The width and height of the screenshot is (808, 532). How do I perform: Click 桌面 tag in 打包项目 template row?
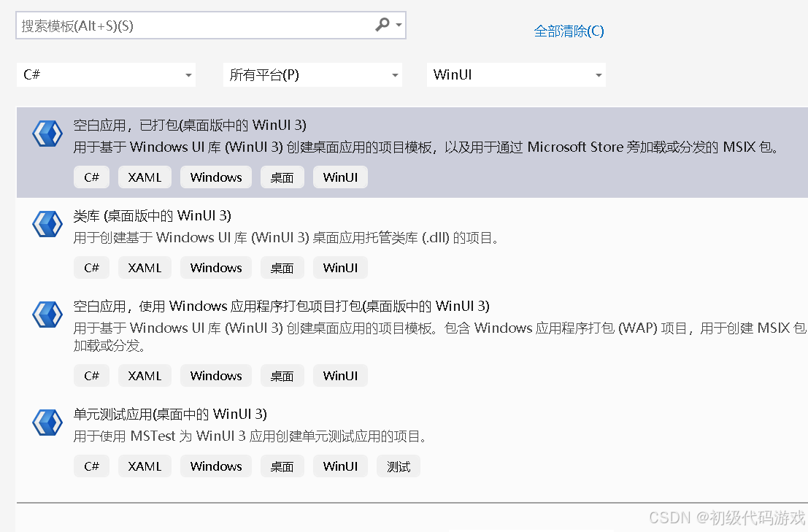pos(282,375)
